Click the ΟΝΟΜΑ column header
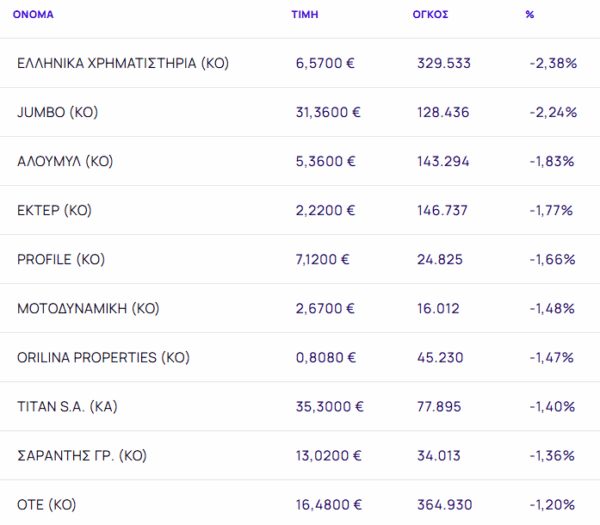 [33, 15]
